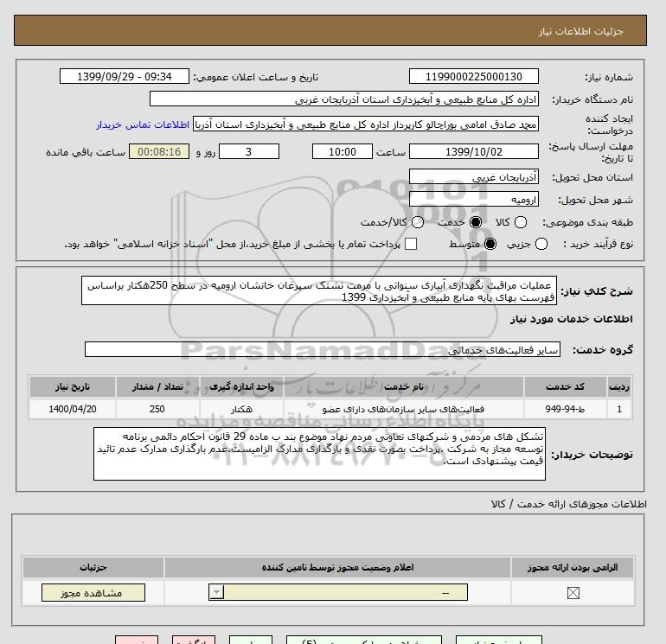Toggle required permit checkbox in table
The height and width of the screenshot is (644, 666).
(573, 593)
